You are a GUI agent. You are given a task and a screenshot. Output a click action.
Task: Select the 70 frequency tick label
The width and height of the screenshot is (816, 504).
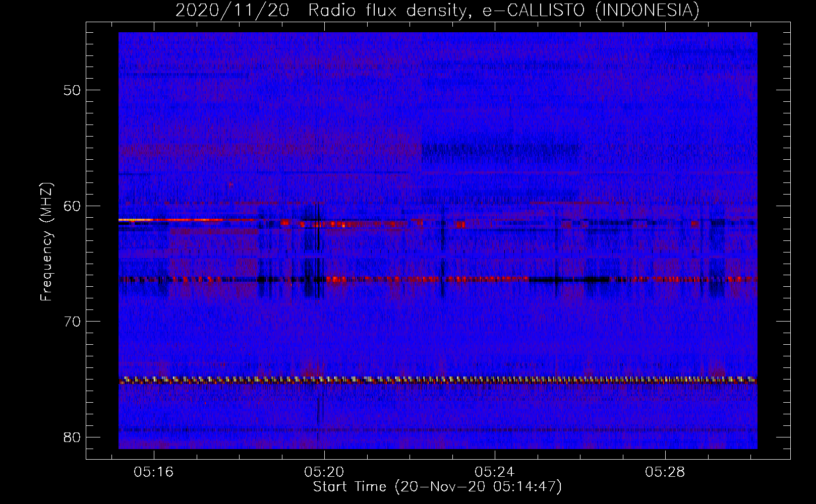click(x=73, y=321)
